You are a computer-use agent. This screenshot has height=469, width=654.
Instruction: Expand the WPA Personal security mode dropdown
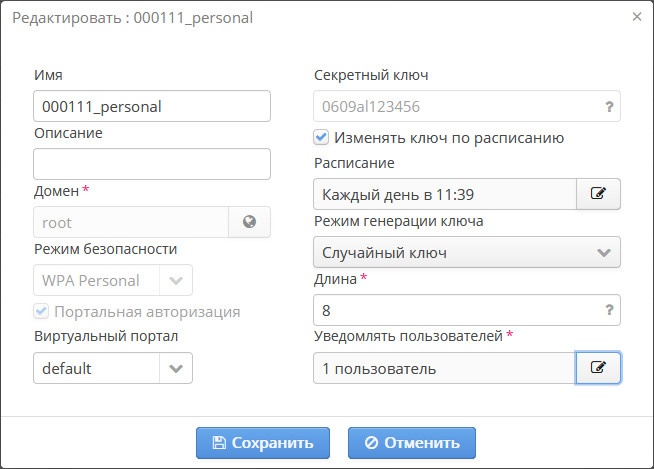click(175, 281)
